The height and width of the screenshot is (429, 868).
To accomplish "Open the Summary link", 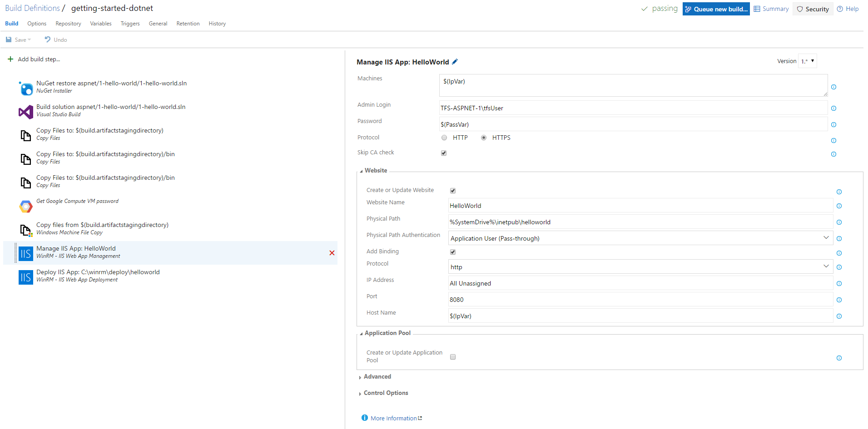I will point(771,9).
